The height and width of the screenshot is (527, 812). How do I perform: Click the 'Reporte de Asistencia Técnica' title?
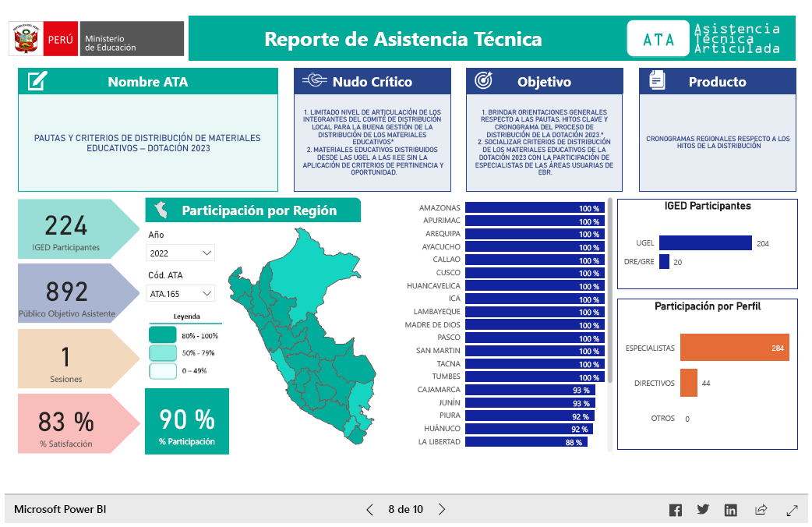coord(403,39)
